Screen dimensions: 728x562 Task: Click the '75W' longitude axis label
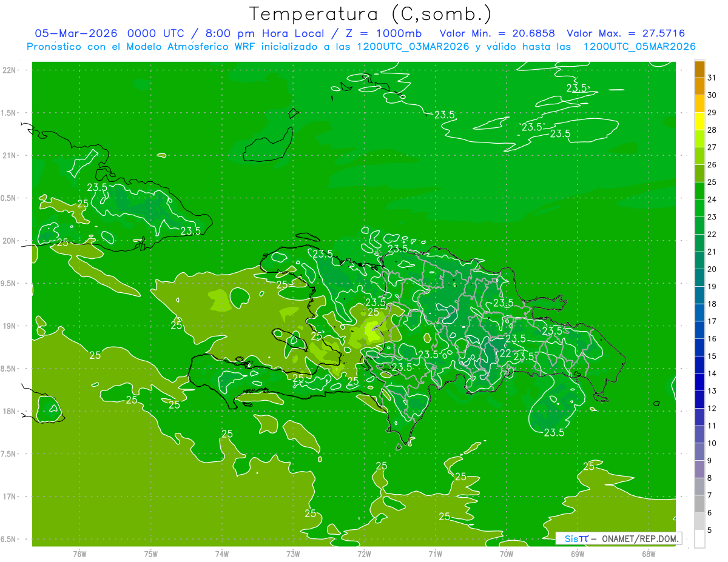click(x=151, y=554)
